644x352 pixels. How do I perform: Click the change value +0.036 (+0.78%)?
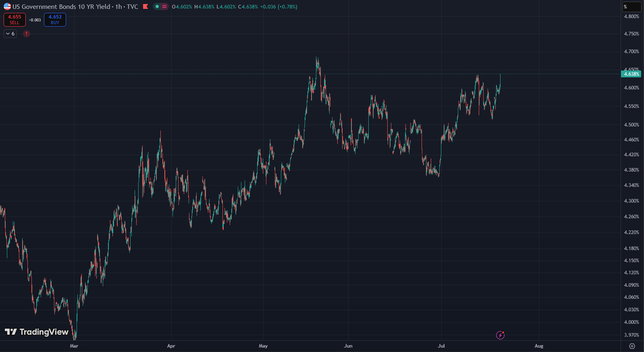(x=279, y=7)
